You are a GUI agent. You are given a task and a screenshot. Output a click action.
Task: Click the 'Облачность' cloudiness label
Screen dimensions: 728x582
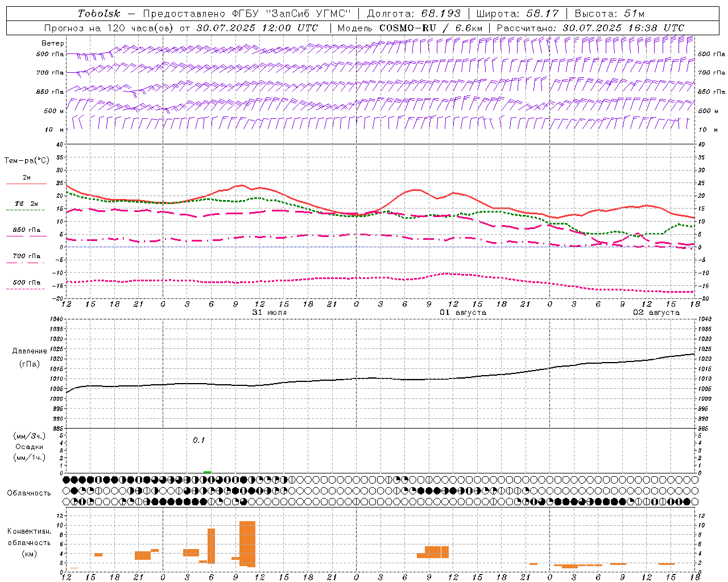click(29, 493)
